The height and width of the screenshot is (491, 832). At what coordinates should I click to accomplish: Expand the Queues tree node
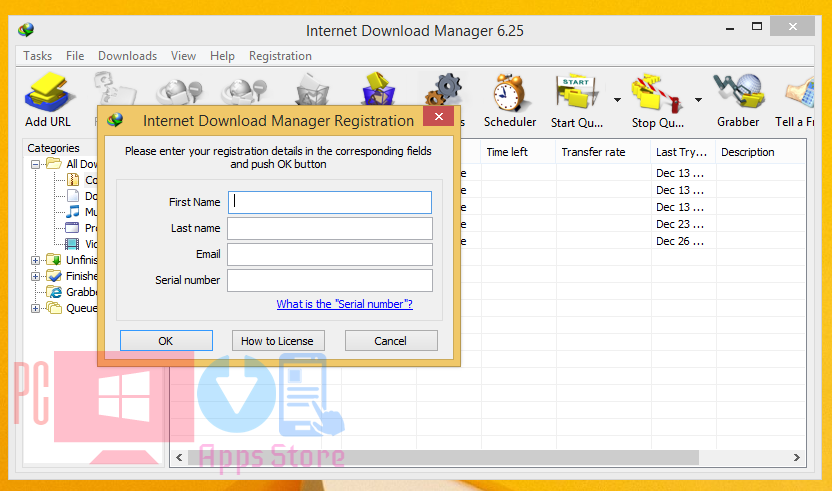pos(36,308)
